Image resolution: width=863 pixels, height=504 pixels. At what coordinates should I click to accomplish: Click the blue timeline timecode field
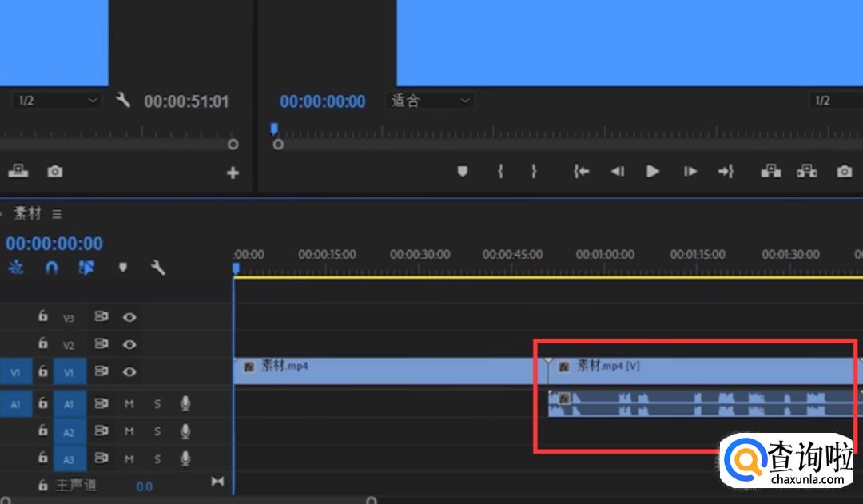pos(54,244)
